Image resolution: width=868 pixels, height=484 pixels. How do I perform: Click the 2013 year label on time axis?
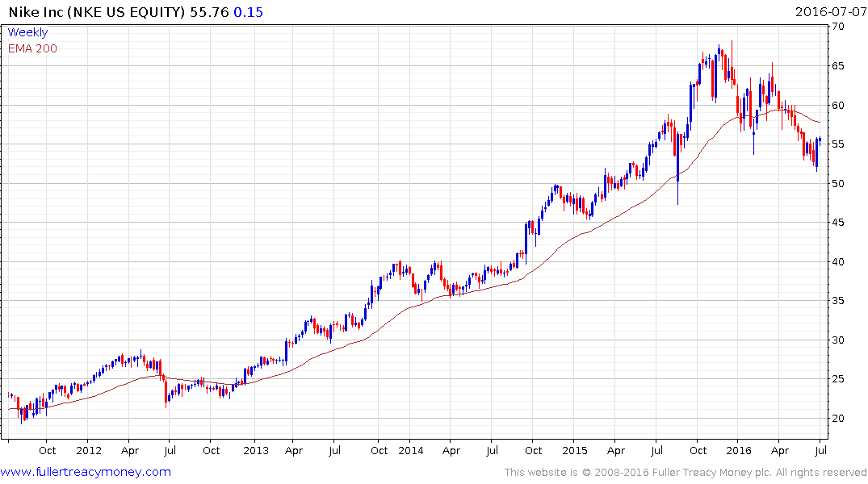(x=256, y=450)
